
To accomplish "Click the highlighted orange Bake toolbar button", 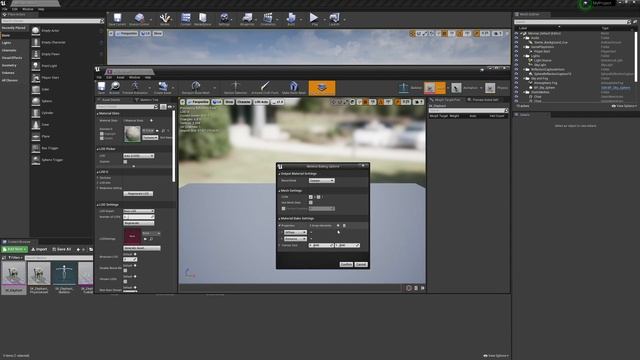I will [x=322, y=88].
